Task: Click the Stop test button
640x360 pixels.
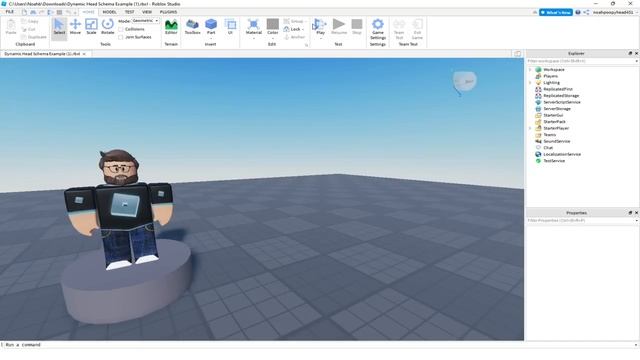Action: 357,27
